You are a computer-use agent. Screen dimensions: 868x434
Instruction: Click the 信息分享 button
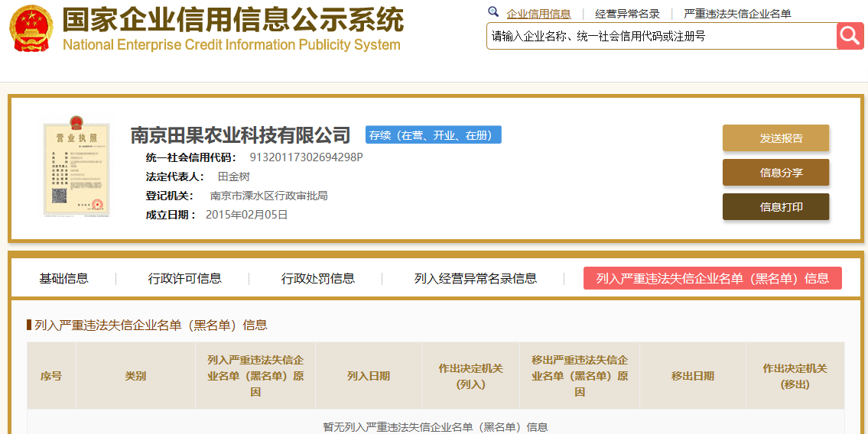tap(775, 173)
